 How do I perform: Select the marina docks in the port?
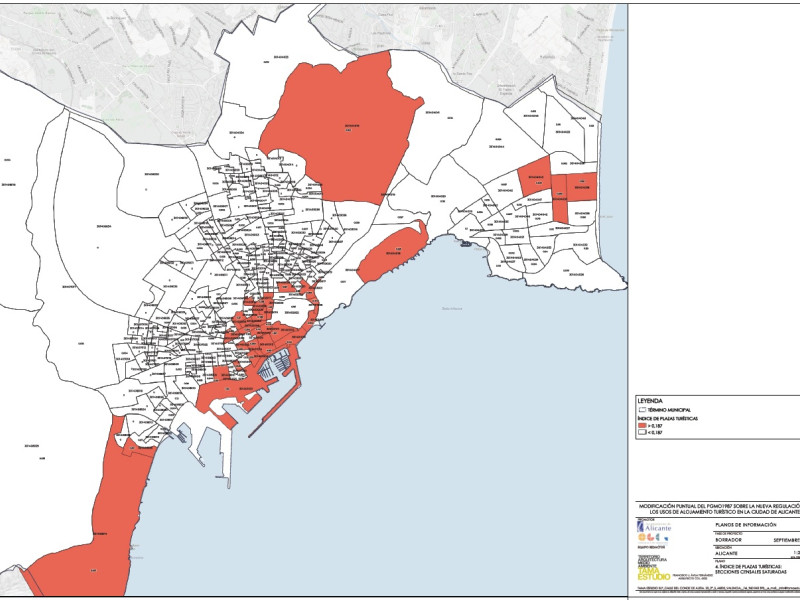pos(276,365)
